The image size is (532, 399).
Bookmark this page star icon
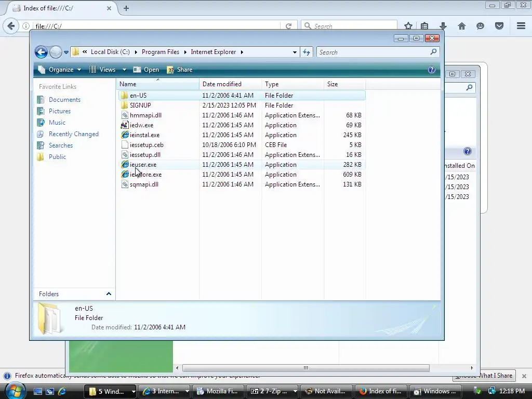[408, 26]
